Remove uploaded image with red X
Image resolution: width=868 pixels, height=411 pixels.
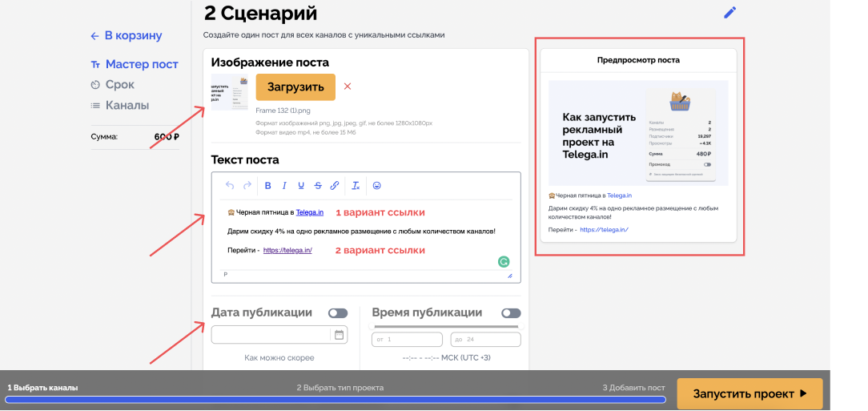pos(348,87)
